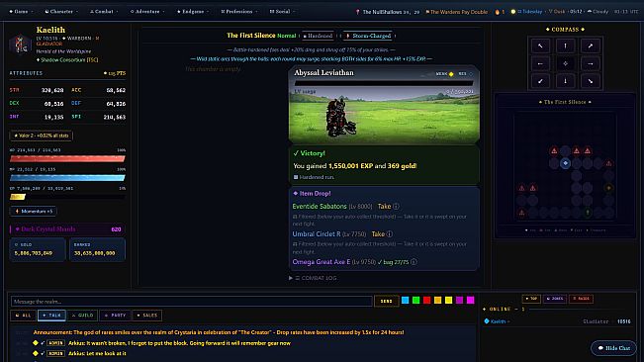This screenshot has height=362, width=644.
Task: Switch chat to the Guild tab
Action: pos(82,316)
